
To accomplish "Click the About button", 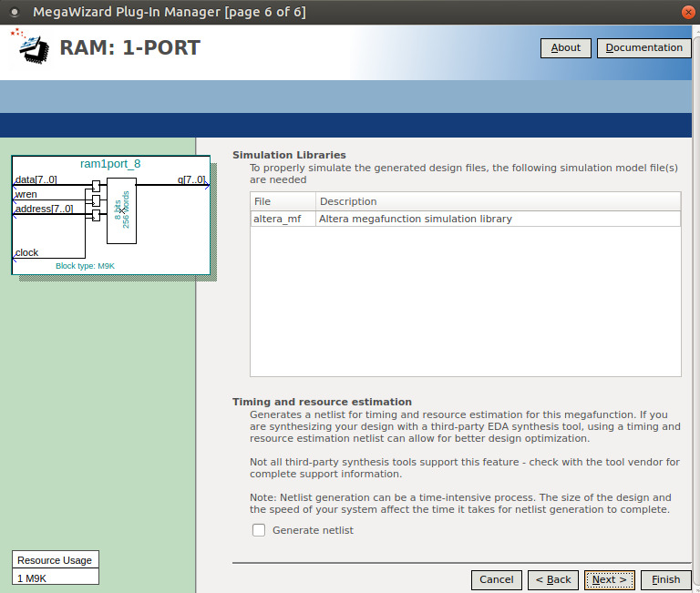I will click(x=566, y=47).
